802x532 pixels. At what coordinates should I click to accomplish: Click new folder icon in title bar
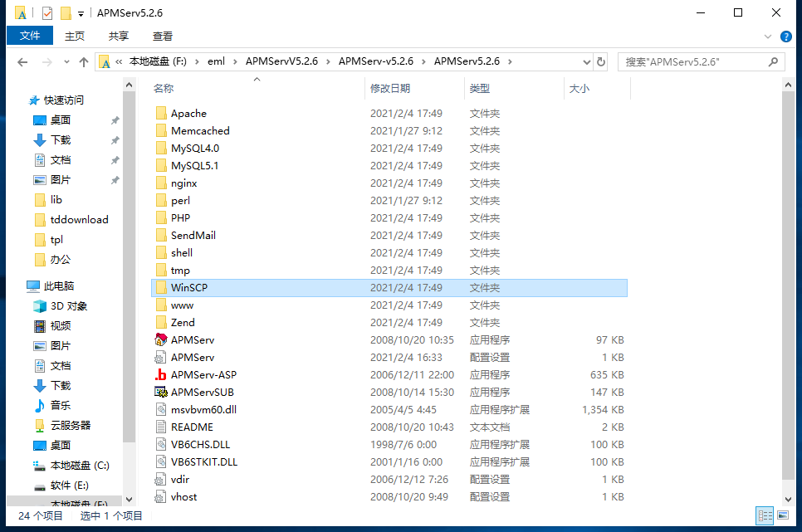66,12
